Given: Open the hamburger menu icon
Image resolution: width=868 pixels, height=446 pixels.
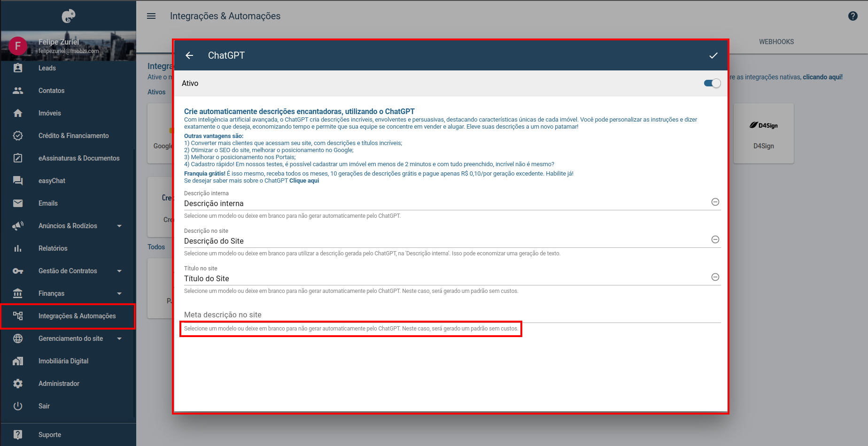Looking at the screenshot, I should point(151,16).
